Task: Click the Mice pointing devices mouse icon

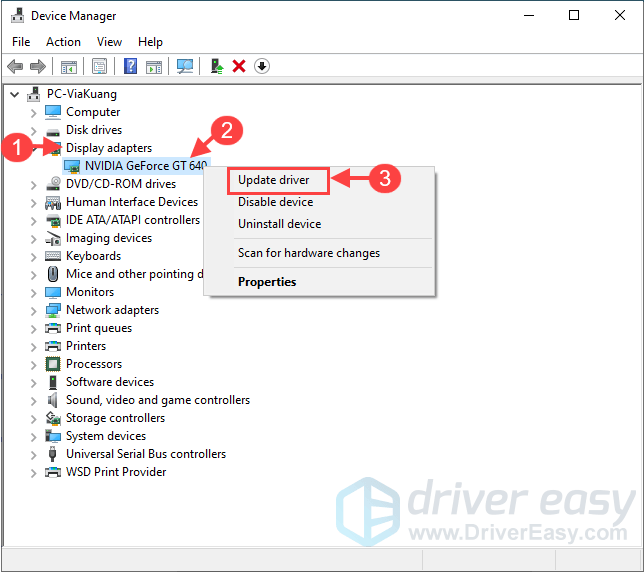Action: tap(53, 274)
